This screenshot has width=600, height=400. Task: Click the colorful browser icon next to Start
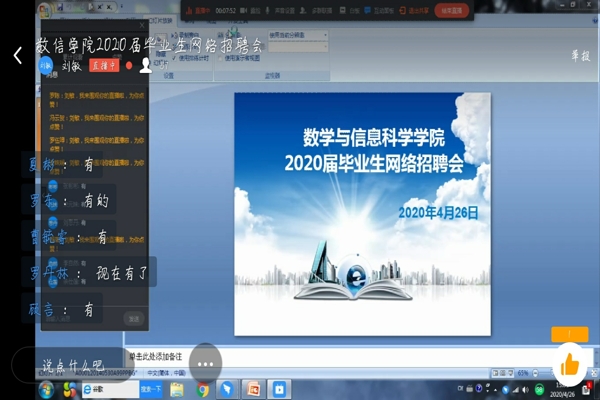70,390
